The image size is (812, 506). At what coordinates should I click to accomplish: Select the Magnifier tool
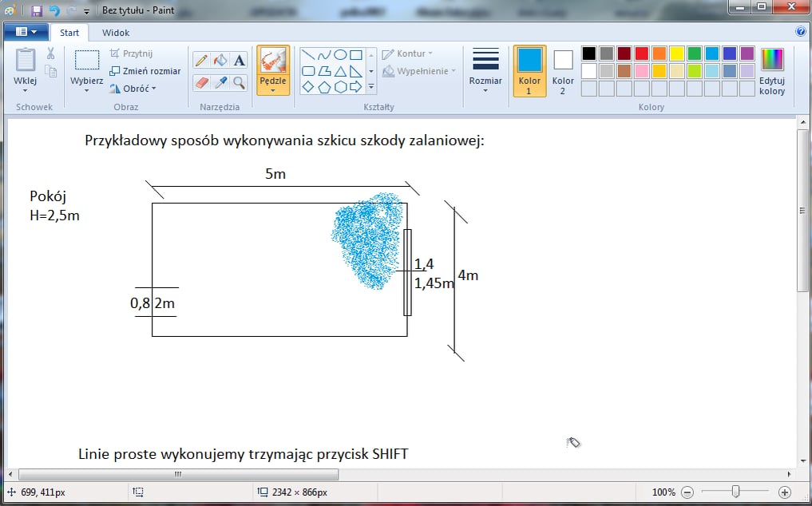239,82
